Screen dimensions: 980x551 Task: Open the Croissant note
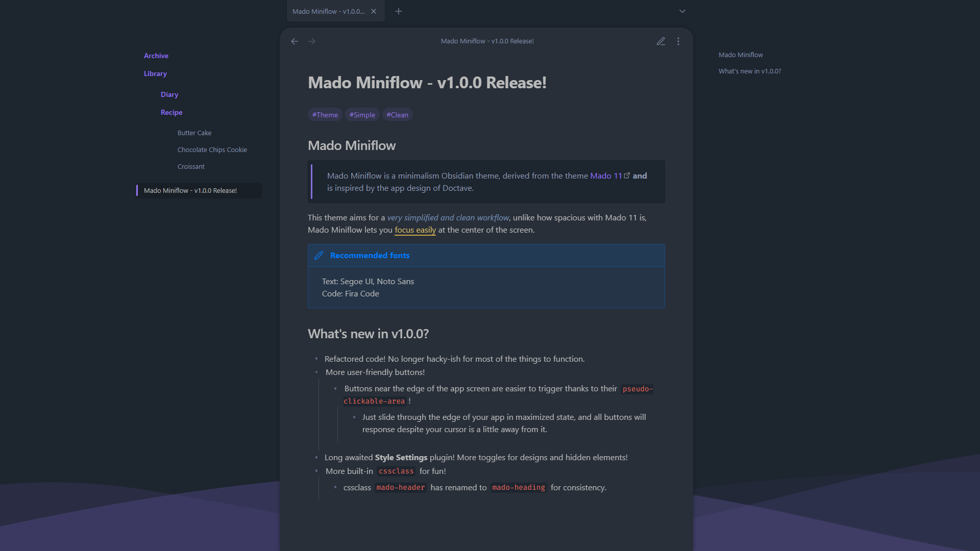click(191, 166)
